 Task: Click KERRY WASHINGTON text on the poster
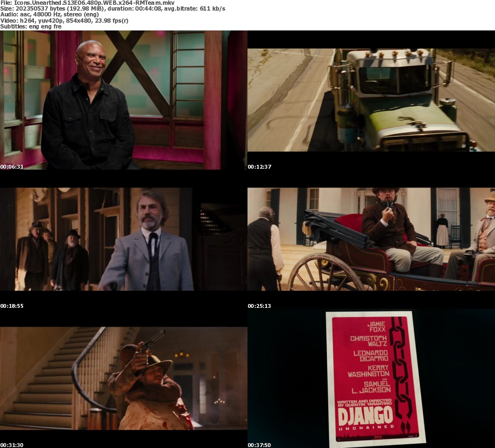pos(369,371)
